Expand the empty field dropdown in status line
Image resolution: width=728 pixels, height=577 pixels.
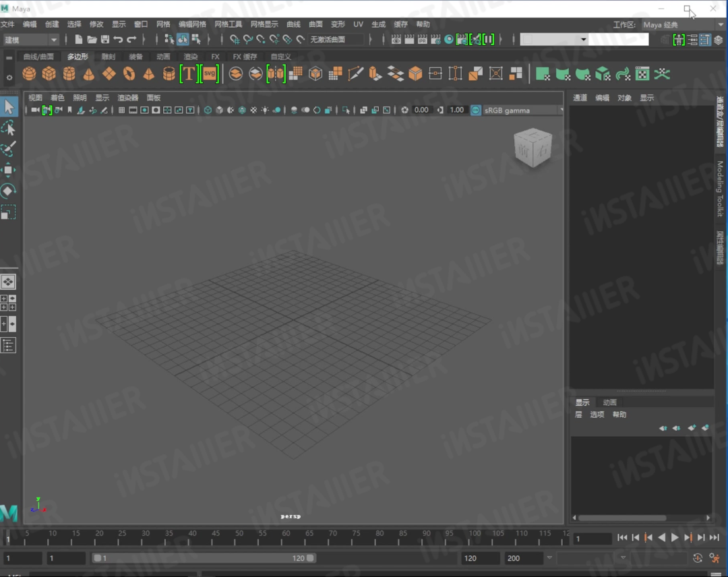point(583,40)
